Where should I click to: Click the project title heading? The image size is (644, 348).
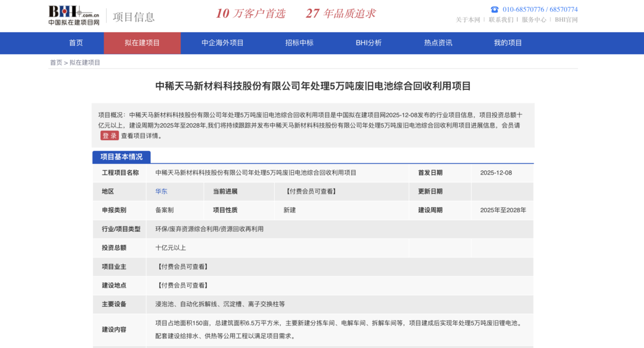313,86
